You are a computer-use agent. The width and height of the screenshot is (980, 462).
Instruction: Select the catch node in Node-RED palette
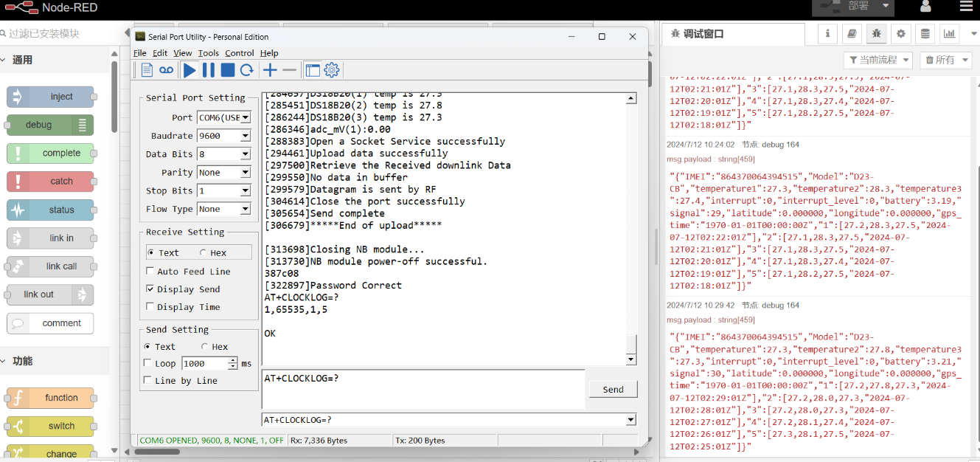pos(50,181)
